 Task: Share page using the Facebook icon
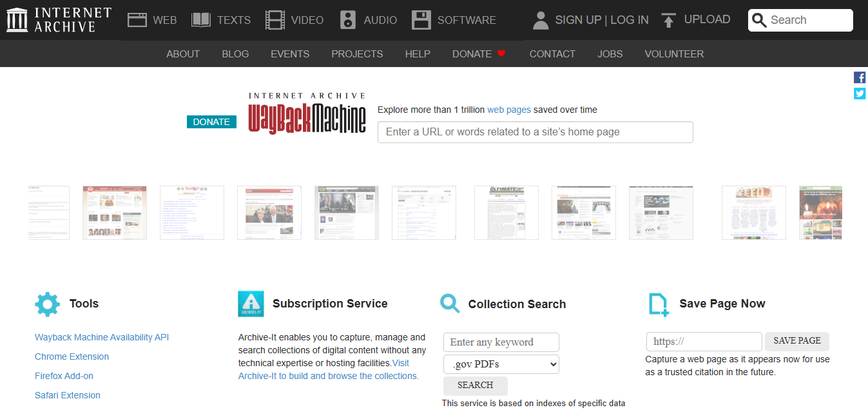pyautogui.click(x=860, y=77)
